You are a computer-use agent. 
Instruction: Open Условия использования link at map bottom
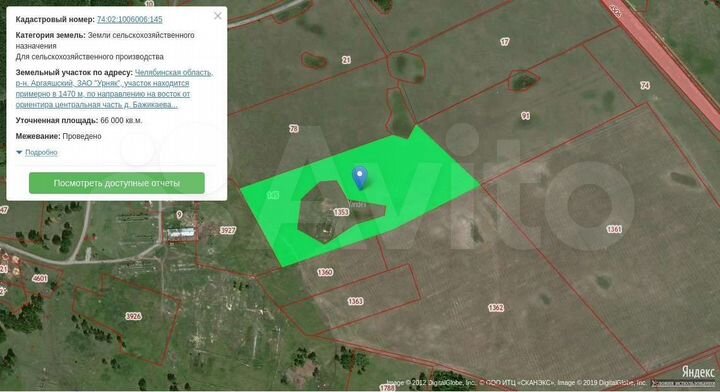[x=684, y=383]
